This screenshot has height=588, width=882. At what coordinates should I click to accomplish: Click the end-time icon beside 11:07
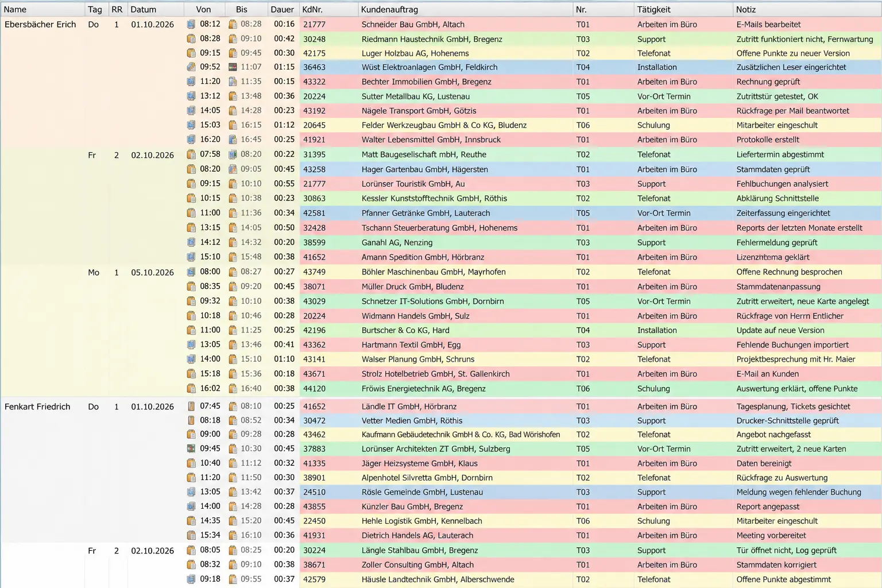click(233, 67)
